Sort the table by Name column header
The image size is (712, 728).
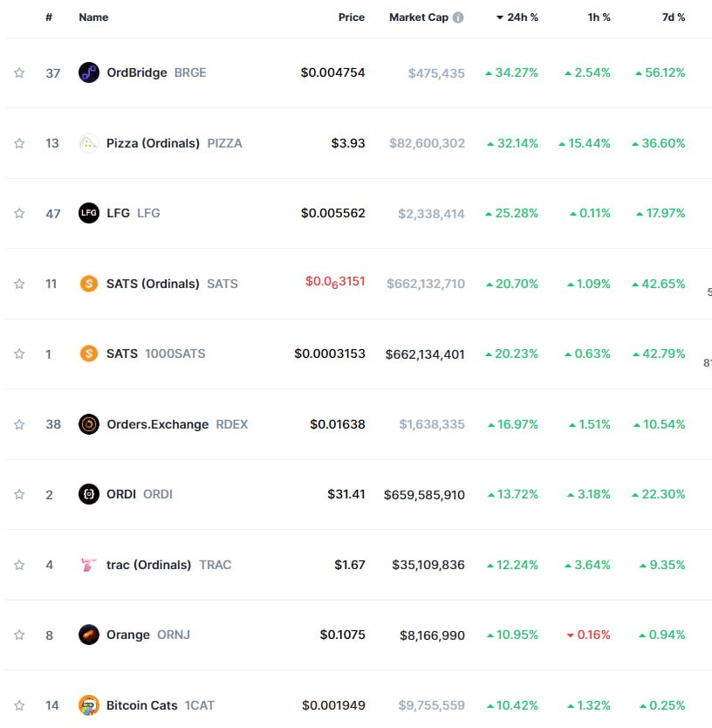(x=93, y=17)
